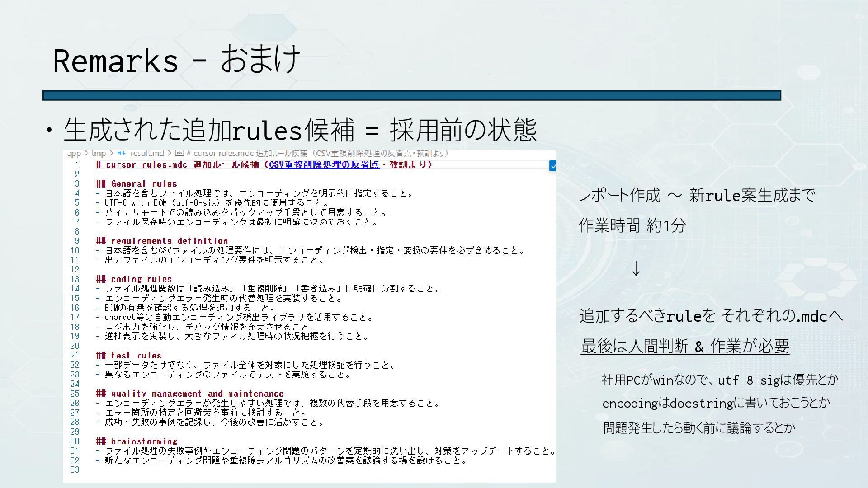
Task: Click the line 'chardet等の自動エンコーディング検出…'
Action: [x=235, y=318]
